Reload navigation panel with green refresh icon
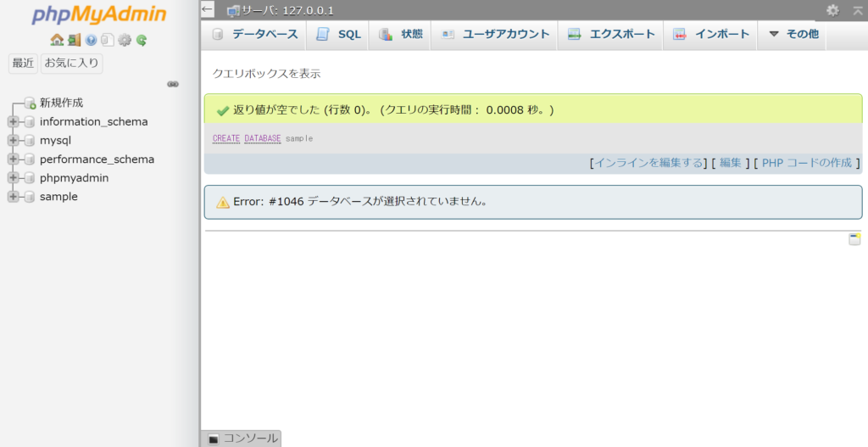This screenshot has width=868, height=447. tap(142, 40)
